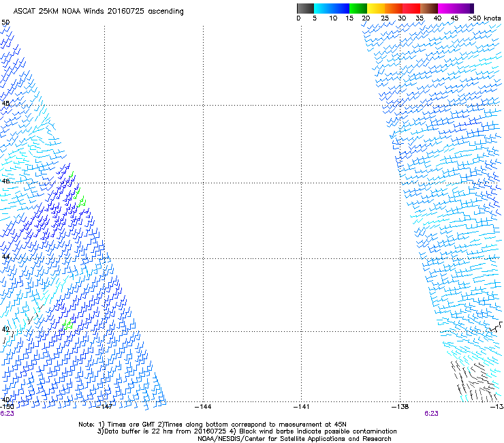Image resolution: width=504 pixels, height=443 pixels.
Task: Click the blue 10-15 knots legend segment
Action: (x=341, y=8)
